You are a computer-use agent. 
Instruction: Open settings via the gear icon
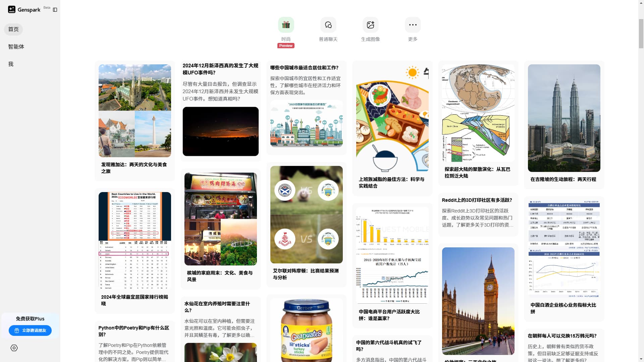pos(14,348)
